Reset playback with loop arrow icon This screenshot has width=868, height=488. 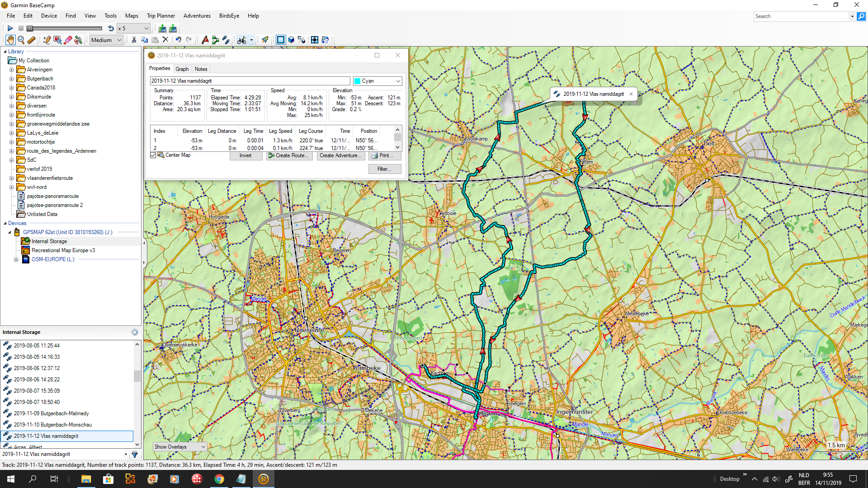coord(111,28)
